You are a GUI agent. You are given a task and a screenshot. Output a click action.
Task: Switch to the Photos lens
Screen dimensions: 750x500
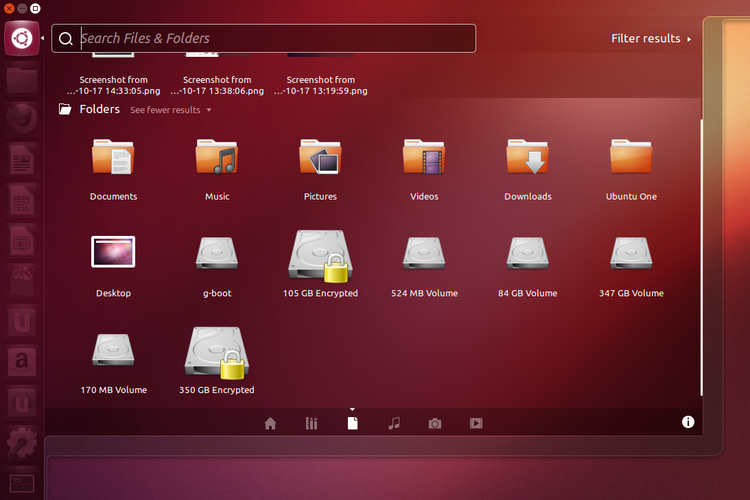[435, 423]
